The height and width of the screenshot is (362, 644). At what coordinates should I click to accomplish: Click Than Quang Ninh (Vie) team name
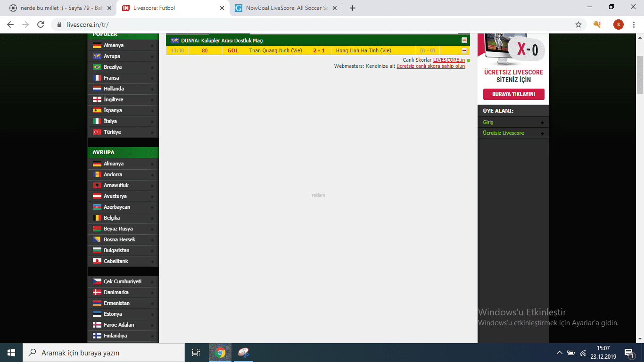tap(275, 50)
